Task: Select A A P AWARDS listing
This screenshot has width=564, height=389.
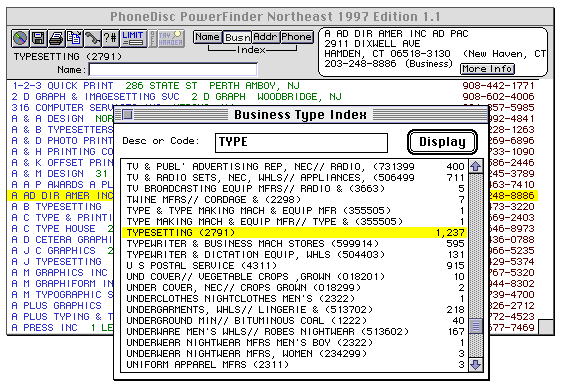Action: (x=61, y=185)
